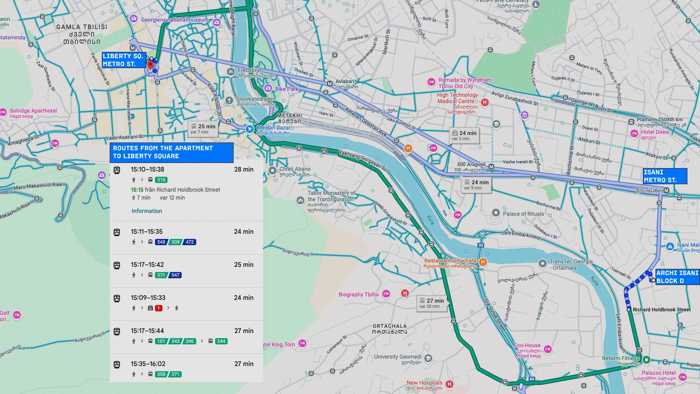Click the Ramada by Wyndham hotel pin

tap(431, 82)
